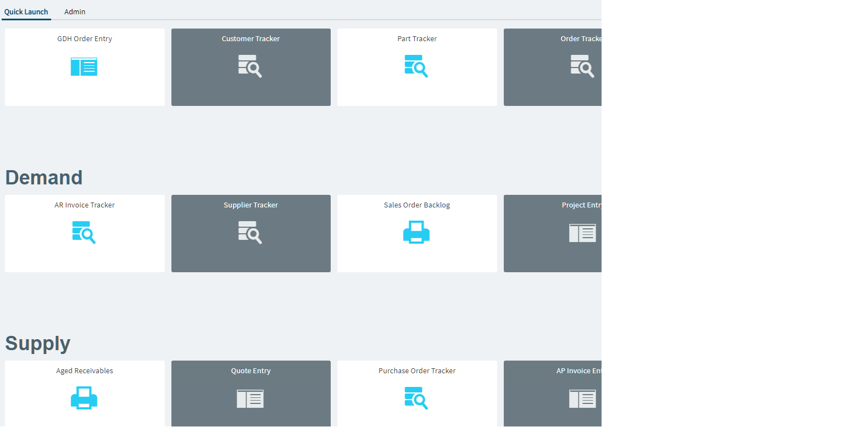Launch Part Tracker via its search icon
The width and height of the screenshot is (868, 427).
(416, 66)
